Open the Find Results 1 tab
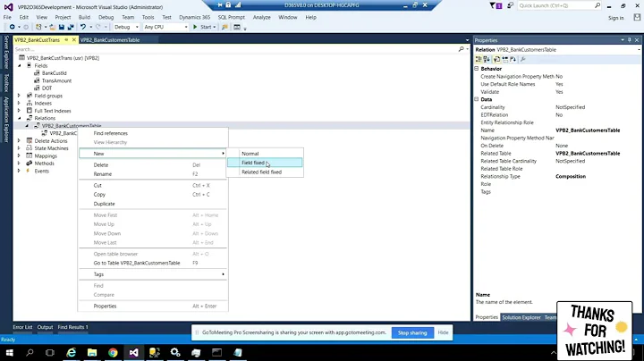Viewport: 644px width, 361px height. click(72, 327)
